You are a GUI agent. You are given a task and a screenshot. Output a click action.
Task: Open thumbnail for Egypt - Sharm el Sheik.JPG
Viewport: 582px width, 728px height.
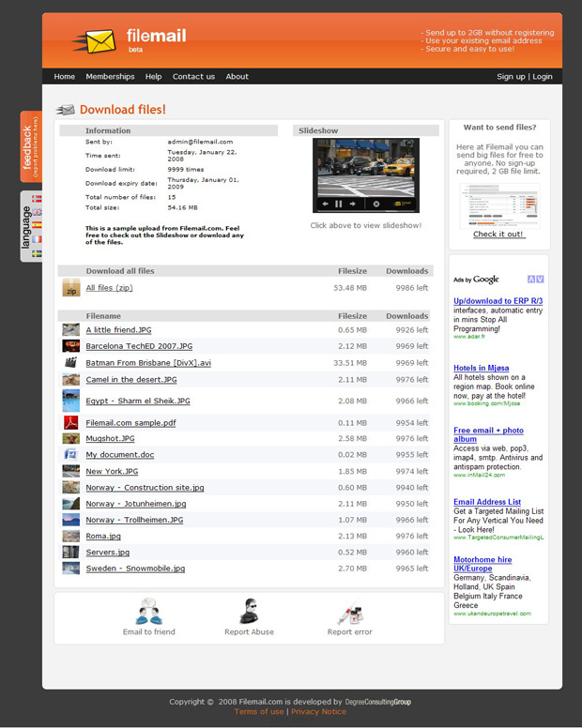tap(71, 401)
